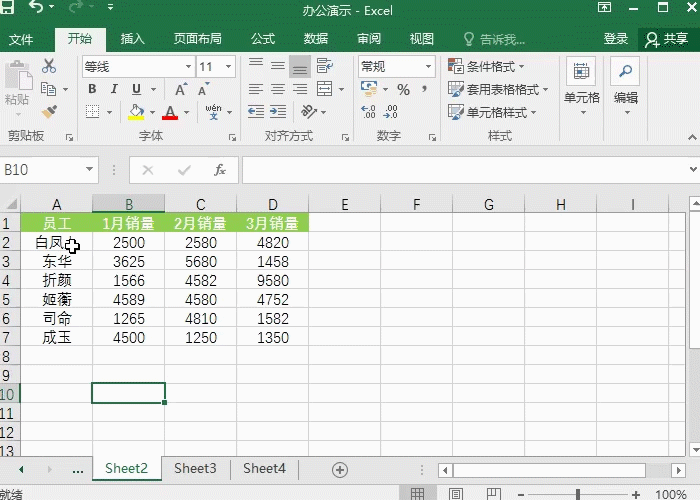Collapse the ribbon with up chevron
This screenshot has width=700, height=500.
tap(692, 137)
